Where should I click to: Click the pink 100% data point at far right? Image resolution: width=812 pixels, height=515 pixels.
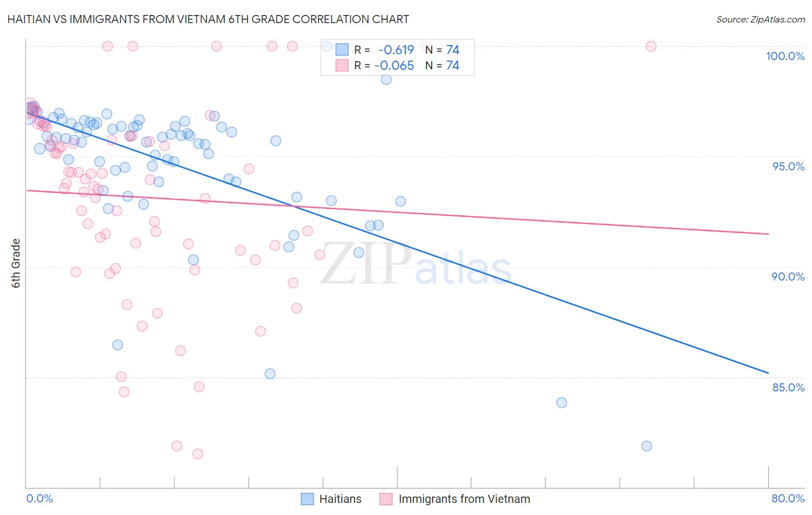pos(651,46)
